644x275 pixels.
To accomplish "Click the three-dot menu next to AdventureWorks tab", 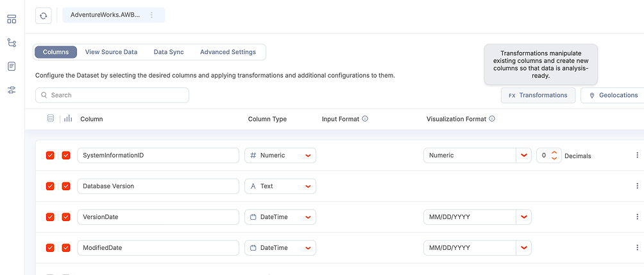I will 151,15.
